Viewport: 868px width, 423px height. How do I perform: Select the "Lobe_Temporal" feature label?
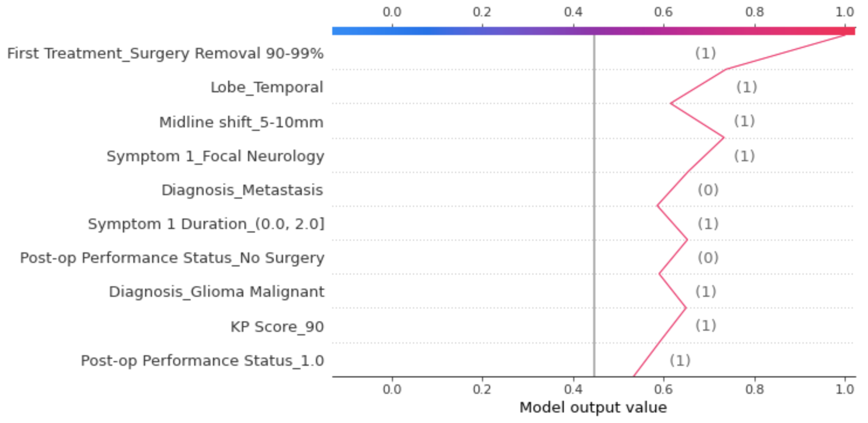[x=267, y=88]
